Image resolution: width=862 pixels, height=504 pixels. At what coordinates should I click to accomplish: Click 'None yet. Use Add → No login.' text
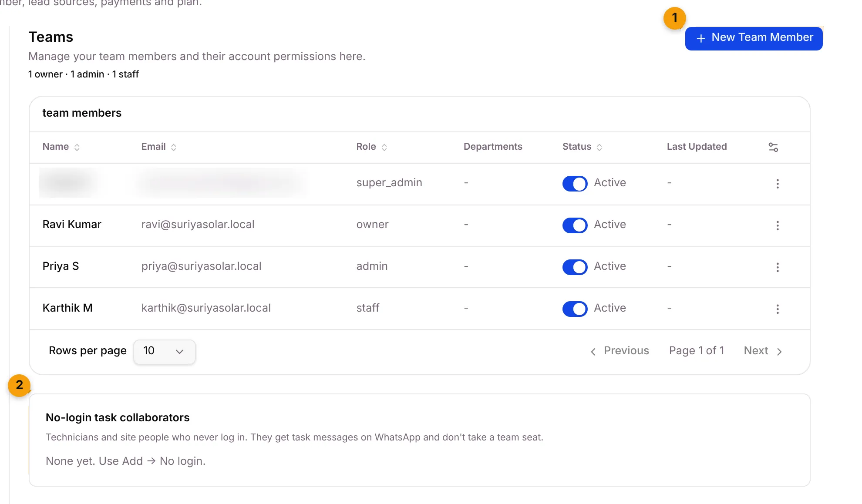pos(125,461)
